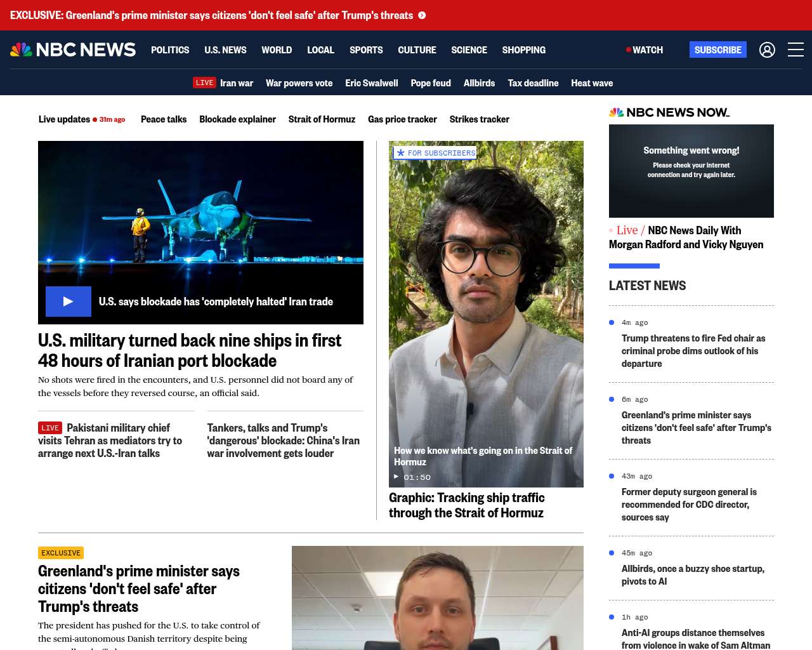812x650 pixels.
Task: Go to the World section
Action: click(277, 50)
